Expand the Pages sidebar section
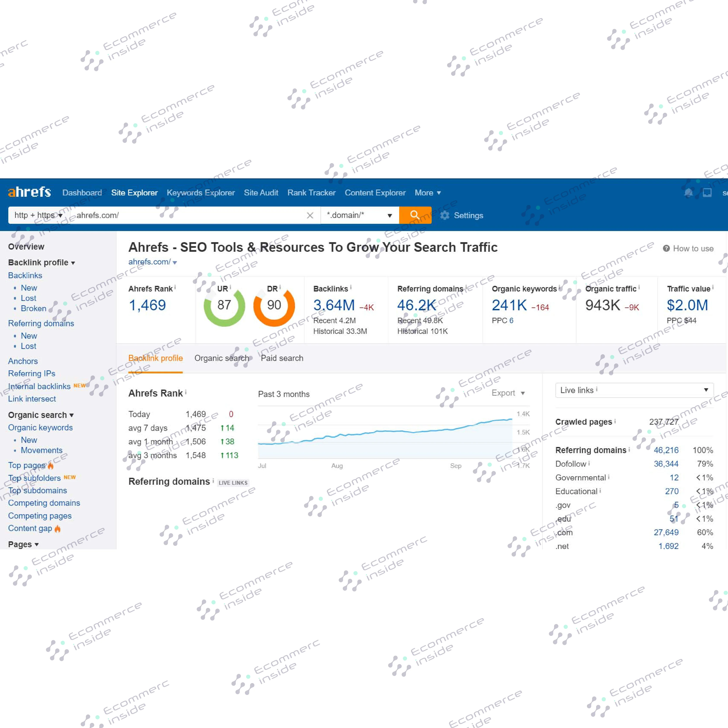Image resolution: width=728 pixels, height=728 pixels. (x=23, y=545)
